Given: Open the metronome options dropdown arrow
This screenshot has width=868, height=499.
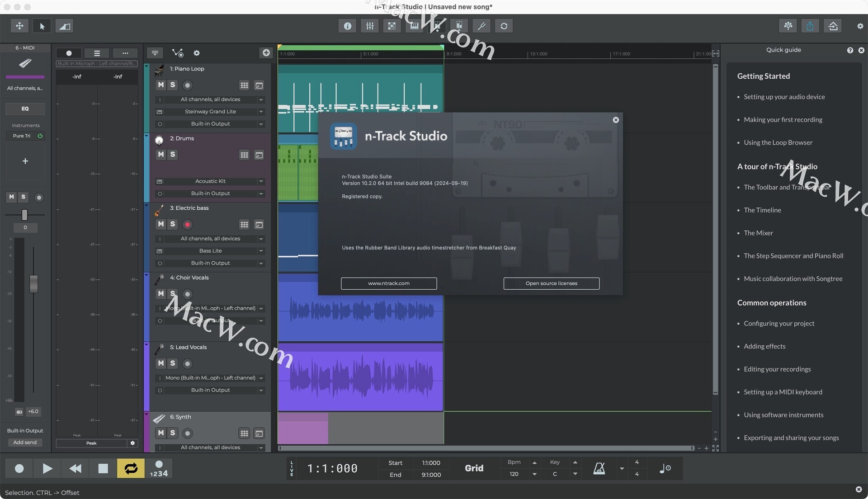Looking at the screenshot, I should (x=622, y=469).
